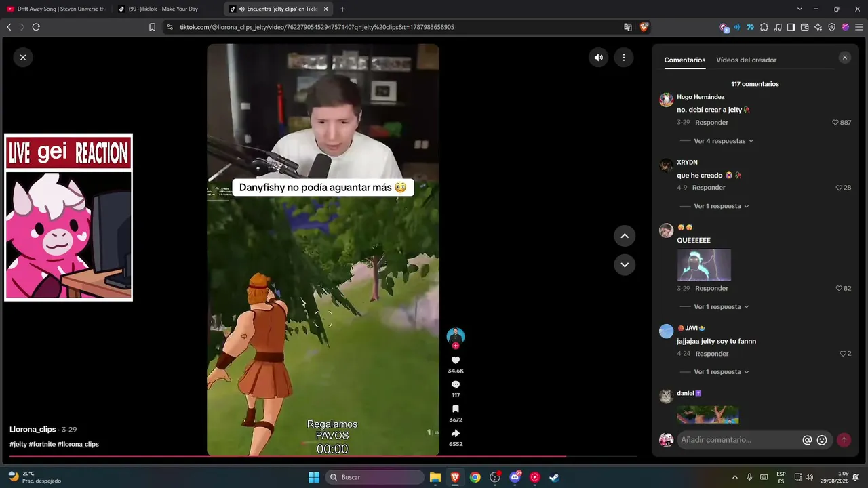The height and width of the screenshot is (488, 868).
Task: Follow creator with the red plus badge
Action: tap(456, 346)
